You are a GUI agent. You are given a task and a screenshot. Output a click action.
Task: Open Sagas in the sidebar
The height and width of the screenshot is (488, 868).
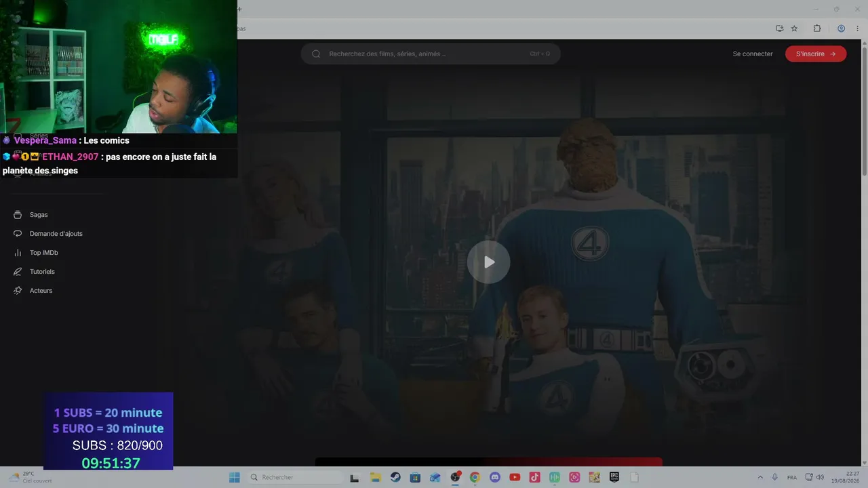(x=39, y=215)
